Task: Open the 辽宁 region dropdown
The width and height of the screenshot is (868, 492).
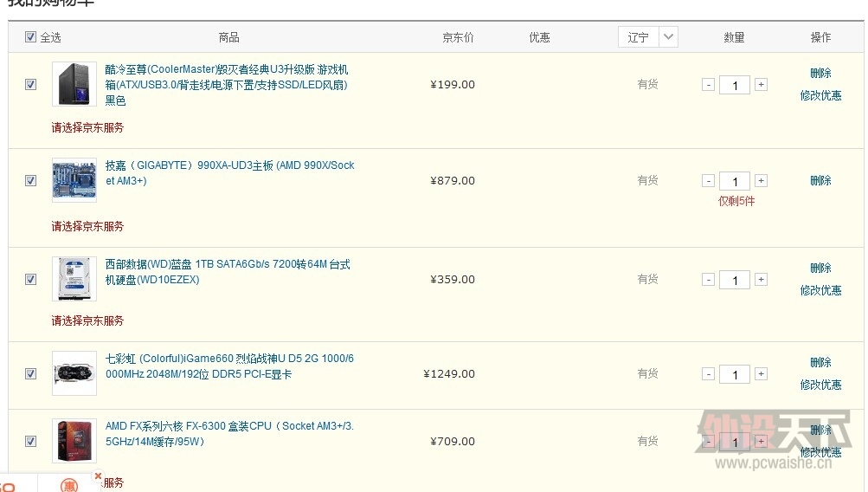Action: click(x=647, y=37)
